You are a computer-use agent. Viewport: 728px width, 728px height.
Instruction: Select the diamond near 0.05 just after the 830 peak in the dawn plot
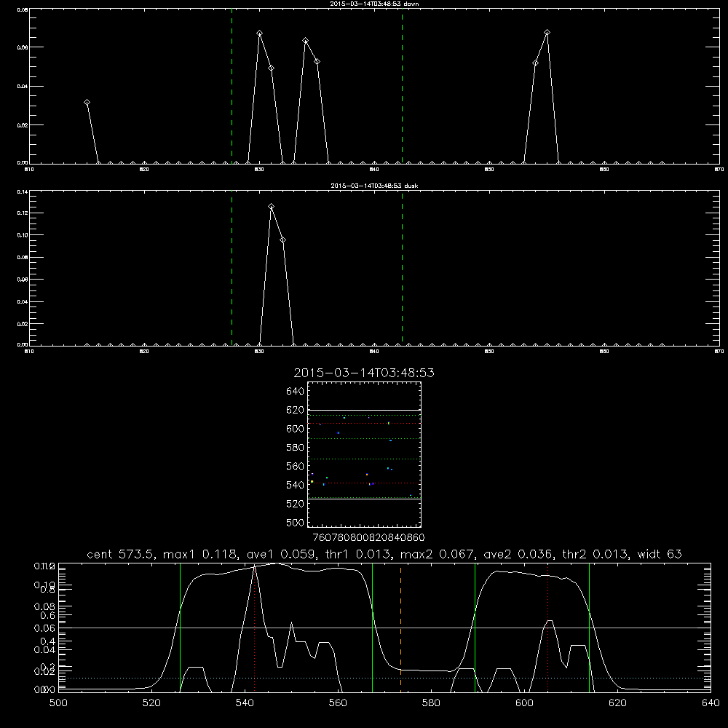[x=271, y=68]
